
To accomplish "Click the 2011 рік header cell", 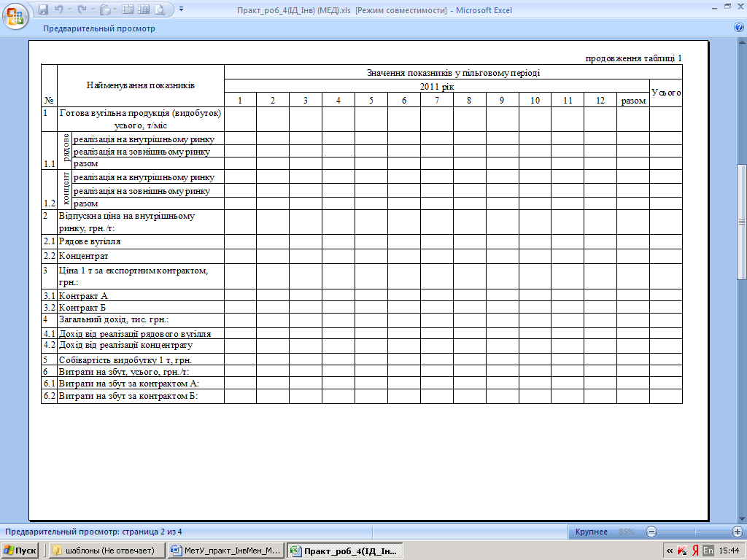I will click(x=437, y=86).
